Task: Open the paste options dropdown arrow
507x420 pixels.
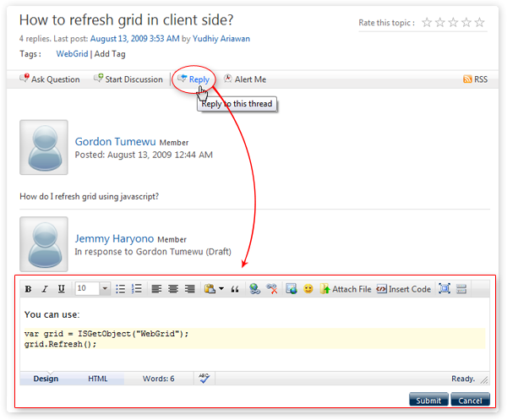Action: click(x=221, y=289)
